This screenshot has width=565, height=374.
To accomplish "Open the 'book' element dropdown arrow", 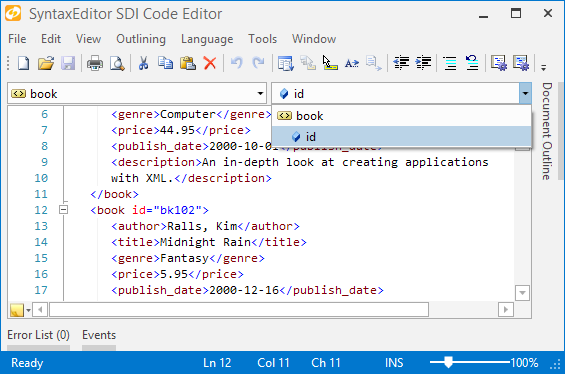I will [260, 94].
